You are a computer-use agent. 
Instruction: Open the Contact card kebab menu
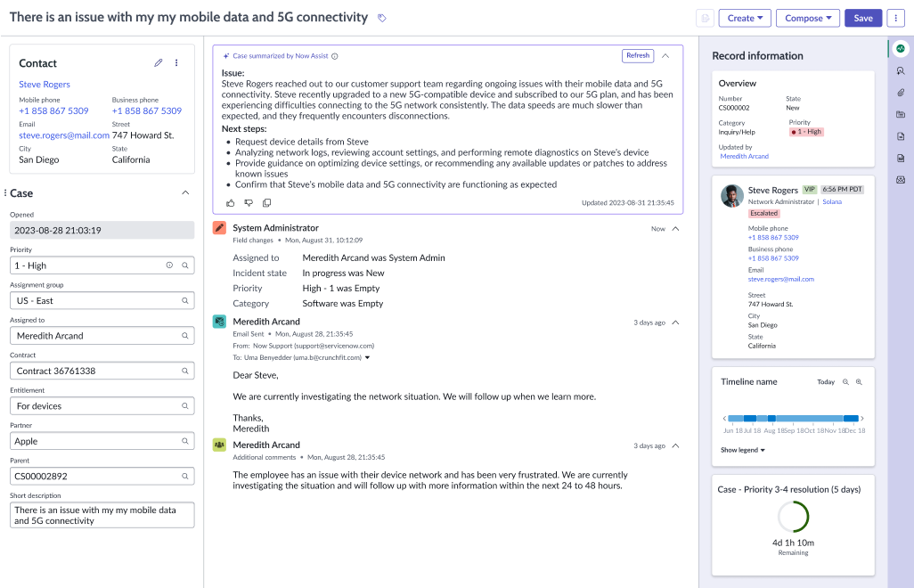point(176,63)
